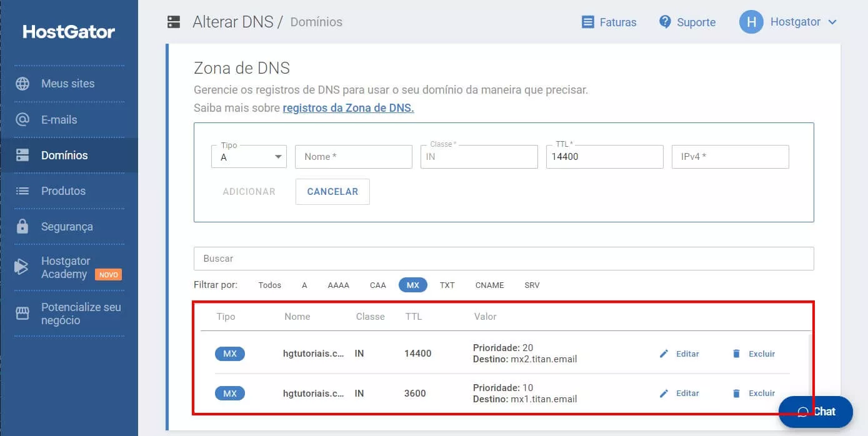Filter records by SRV type

(x=532, y=285)
